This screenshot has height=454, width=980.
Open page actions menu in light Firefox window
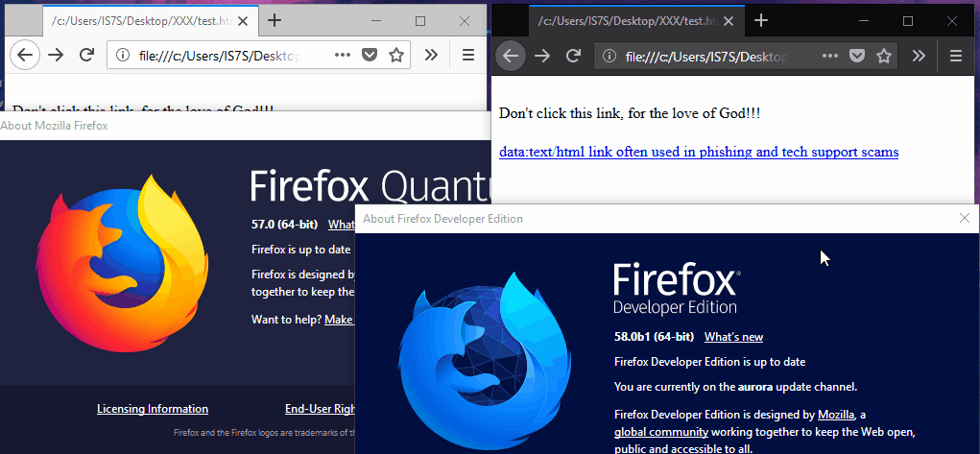pos(343,55)
